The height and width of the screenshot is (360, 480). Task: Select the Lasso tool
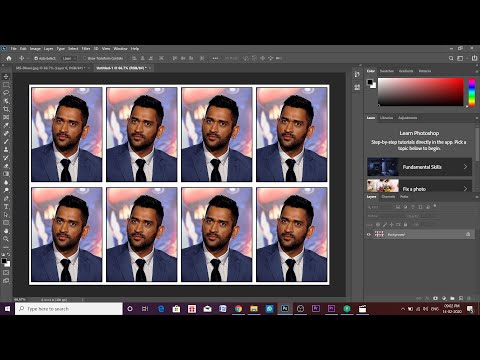(6, 93)
